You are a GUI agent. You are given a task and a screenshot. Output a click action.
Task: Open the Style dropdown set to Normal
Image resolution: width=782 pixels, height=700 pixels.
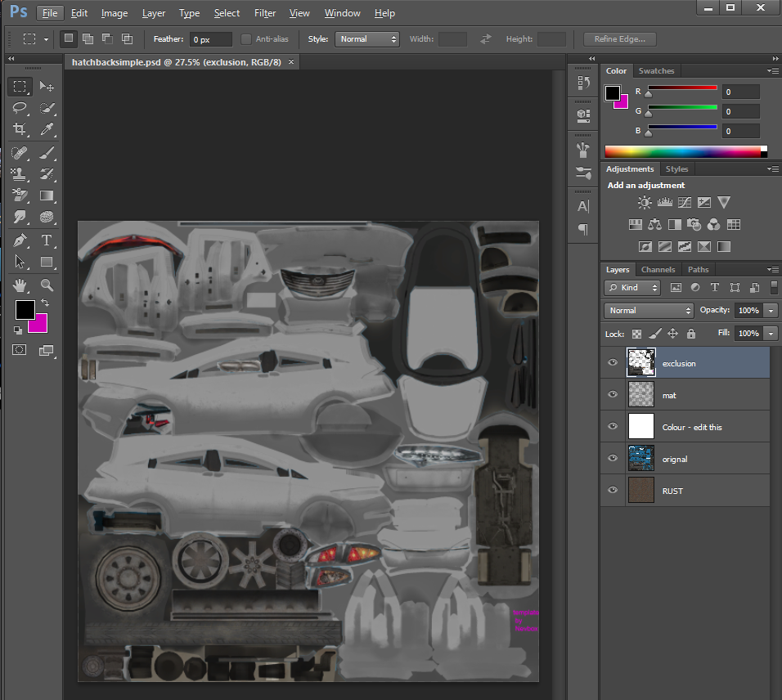point(366,39)
